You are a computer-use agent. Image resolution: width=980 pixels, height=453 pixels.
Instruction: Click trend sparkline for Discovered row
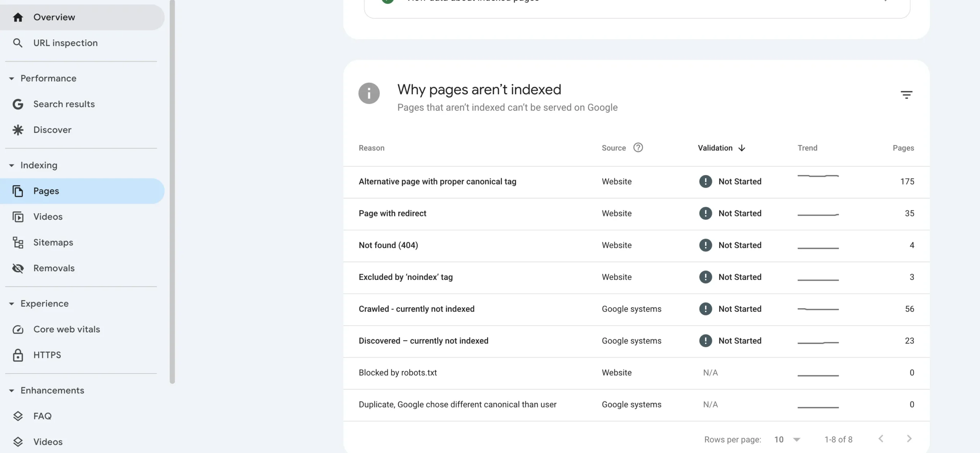(x=818, y=342)
